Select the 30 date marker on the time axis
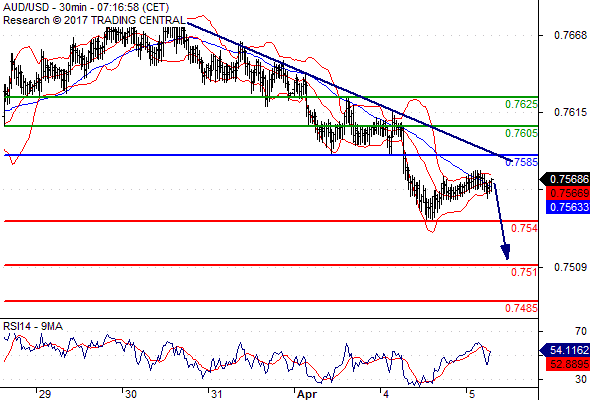Viewport: 590px width, 400px height. coord(131,394)
